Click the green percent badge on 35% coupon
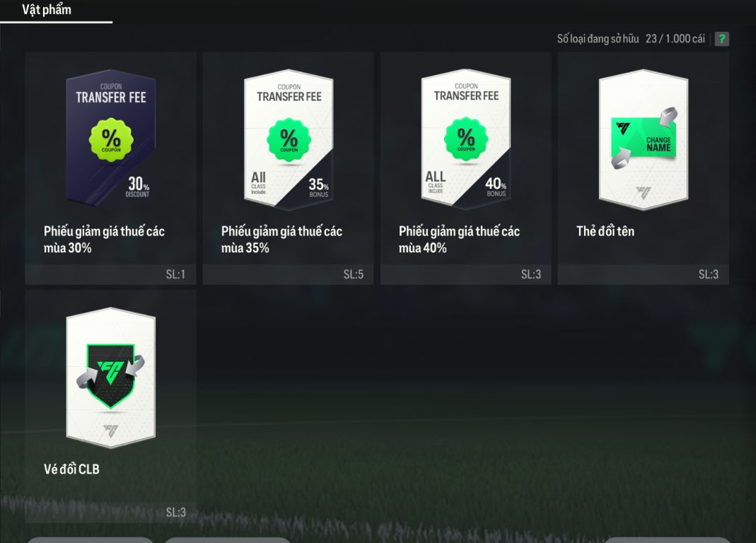The width and height of the screenshot is (756, 543). (x=289, y=140)
